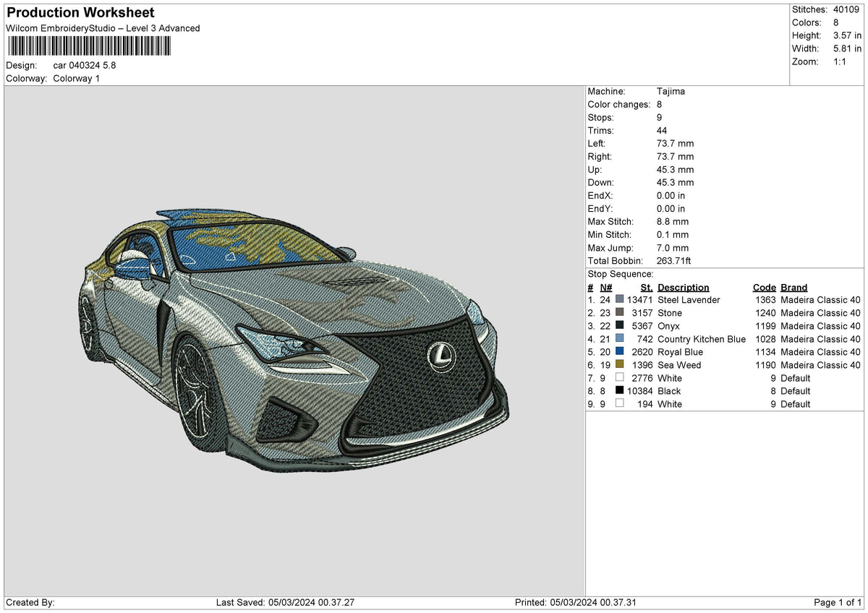Click the Country Kitchen Blue swatch
Image resolution: width=868 pixels, height=613 pixels.
(x=619, y=339)
